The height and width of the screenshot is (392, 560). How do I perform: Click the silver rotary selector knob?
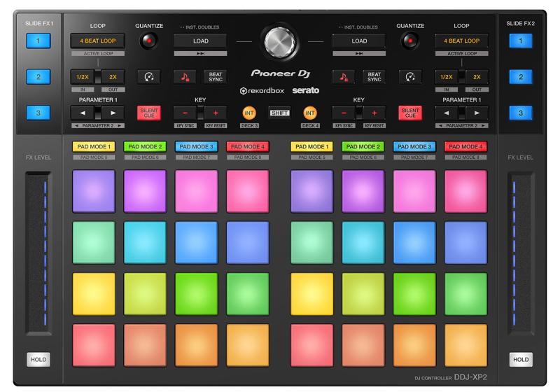click(280, 42)
